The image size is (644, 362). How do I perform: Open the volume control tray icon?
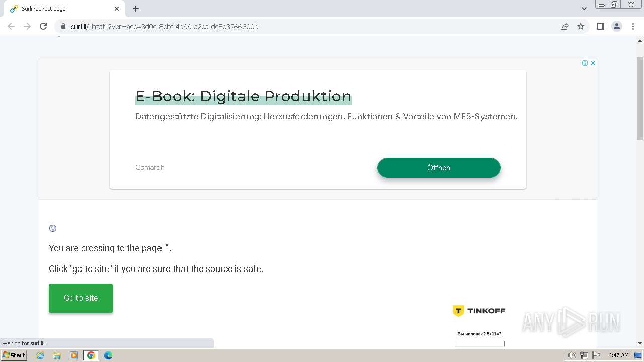coord(572,355)
